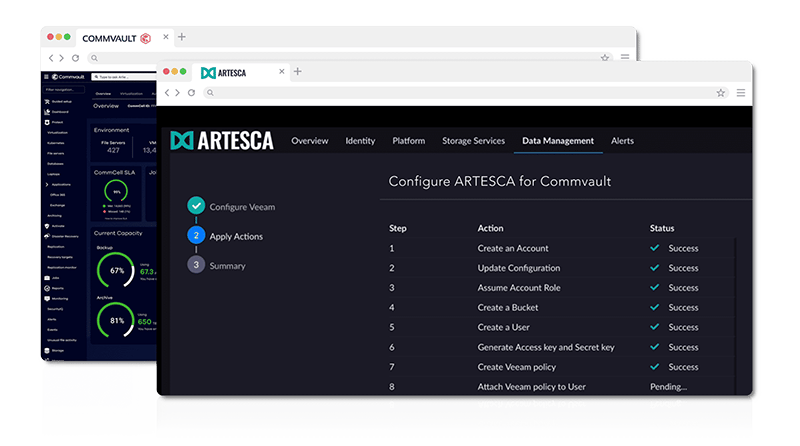Open Guided setup in Commvault sidebar
800x446 pixels.
pos(58,102)
